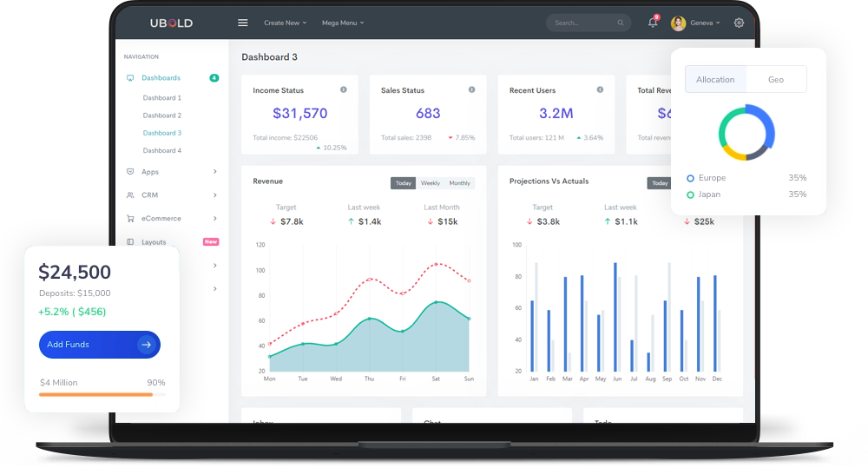Viewport: 868px width, 468px height.
Task: Expand the CRM menu chevron
Action: [x=214, y=195]
